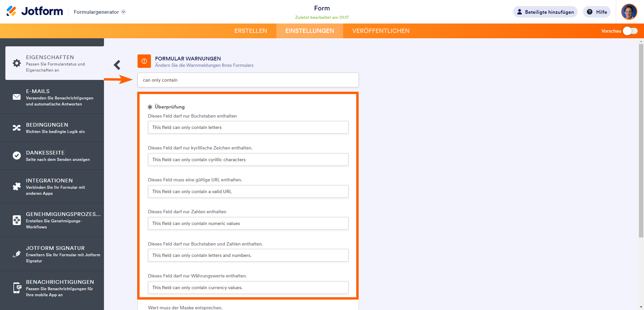Edit the 'This field can only contain letters' field
Image resolution: width=644 pixels, height=310 pixels.
pyautogui.click(x=248, y=127)
